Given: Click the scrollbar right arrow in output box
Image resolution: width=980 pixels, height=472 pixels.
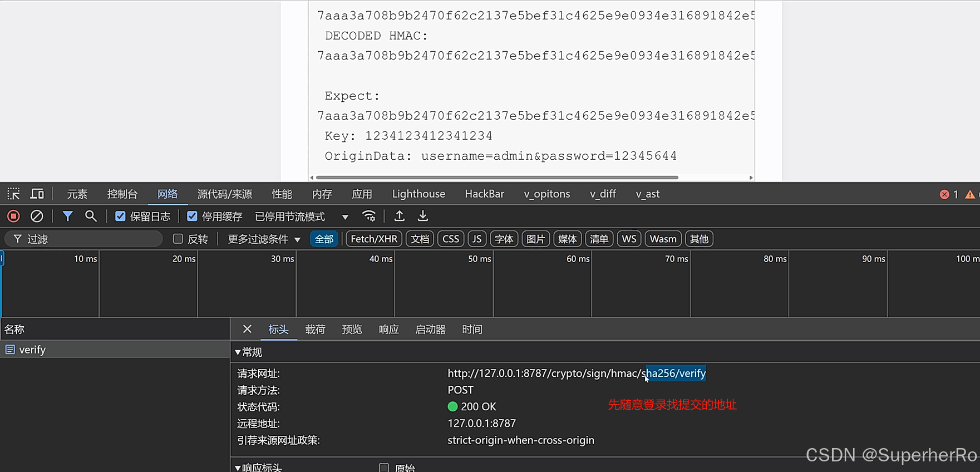Looking at the screenshot, I should coord(751,178).
